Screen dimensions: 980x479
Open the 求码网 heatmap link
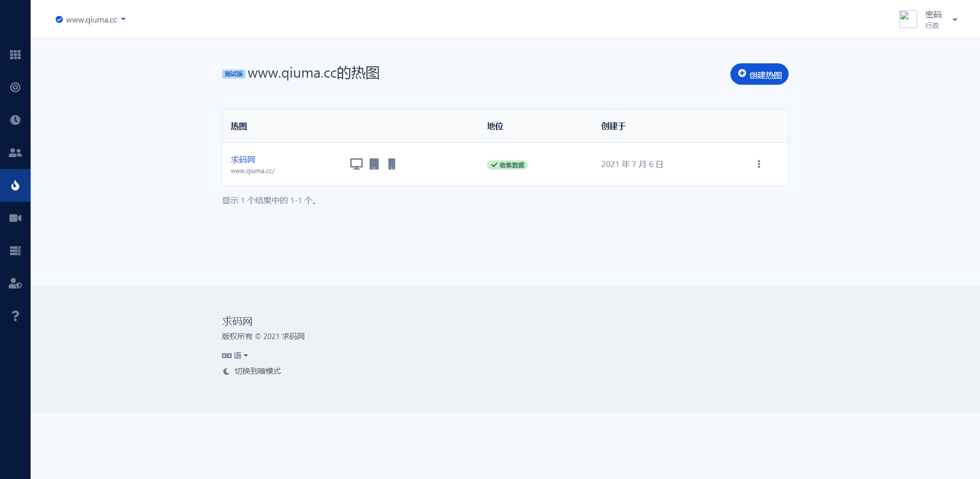pyautogui.click(x=243, y=159)
